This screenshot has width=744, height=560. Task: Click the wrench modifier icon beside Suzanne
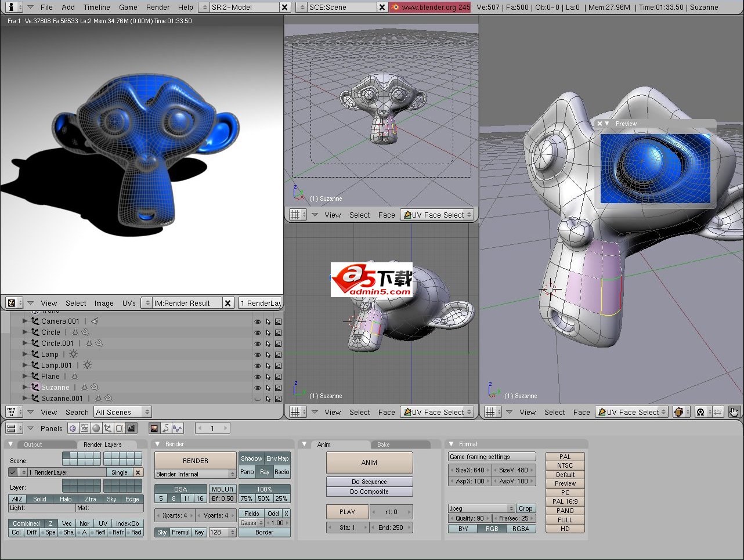tap(95, 388)
